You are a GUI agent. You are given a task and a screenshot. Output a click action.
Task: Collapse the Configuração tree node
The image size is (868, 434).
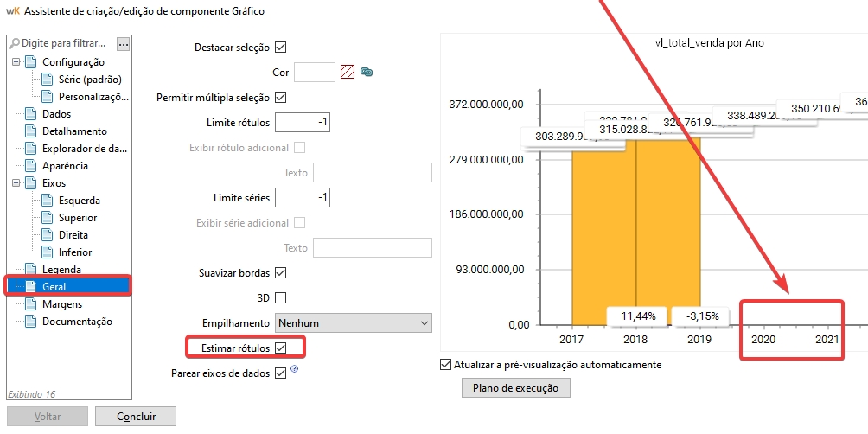[x=16, y=62]
